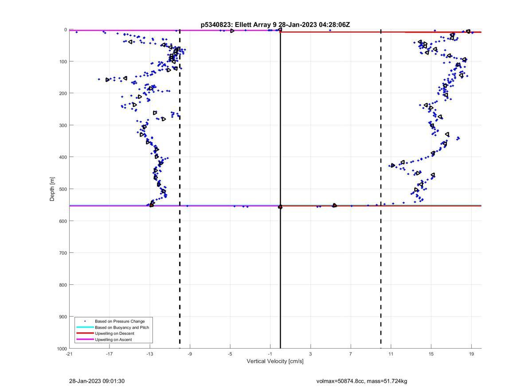Click the x-axis tick label -13

[x=150, y=354]
